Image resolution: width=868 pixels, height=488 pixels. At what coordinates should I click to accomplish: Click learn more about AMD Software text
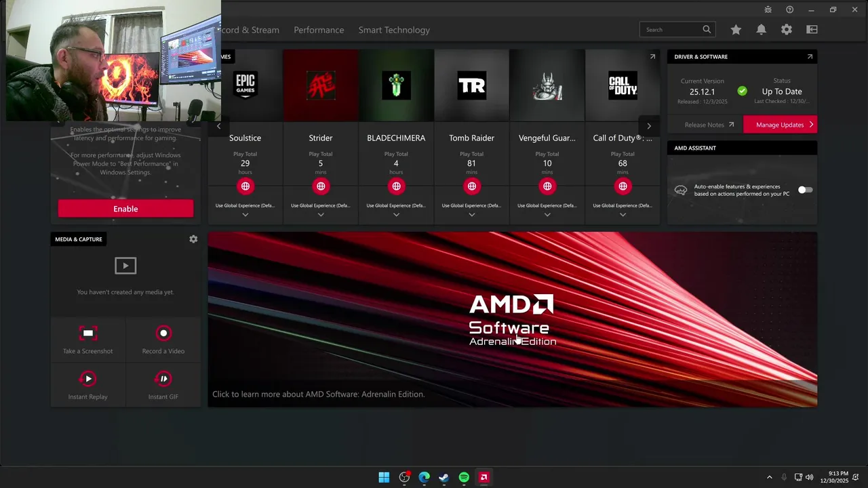[318, 394]
